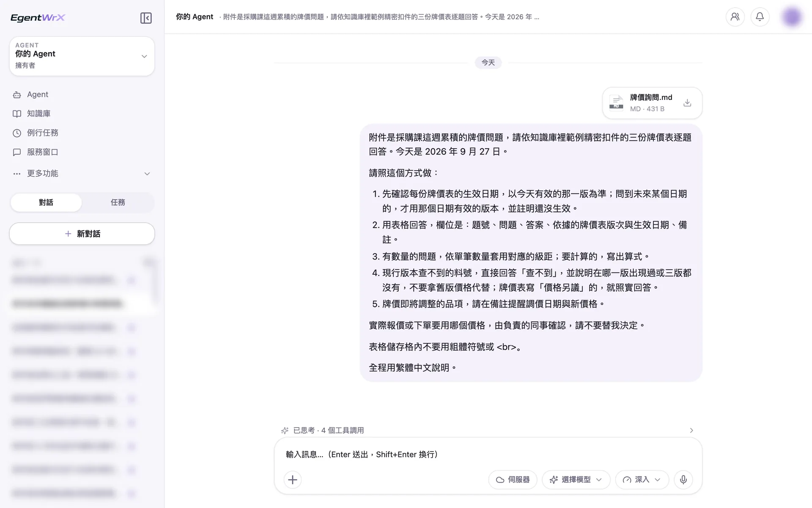
Task: Collapse the sidebar panel icon
Action: (146, 18)
